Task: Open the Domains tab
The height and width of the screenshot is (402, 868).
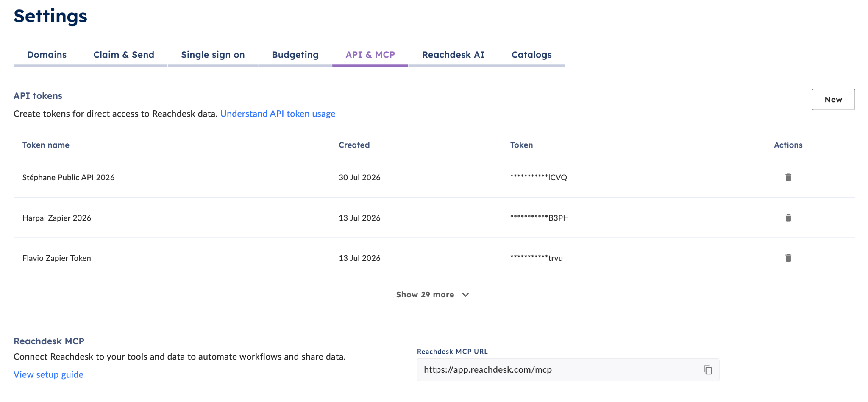Action: [x=47, y=55]
